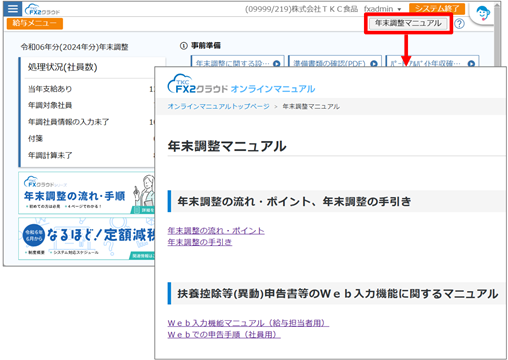Click arrow icon on パート/アルバイト年収確… button

[x=471, y=63]
